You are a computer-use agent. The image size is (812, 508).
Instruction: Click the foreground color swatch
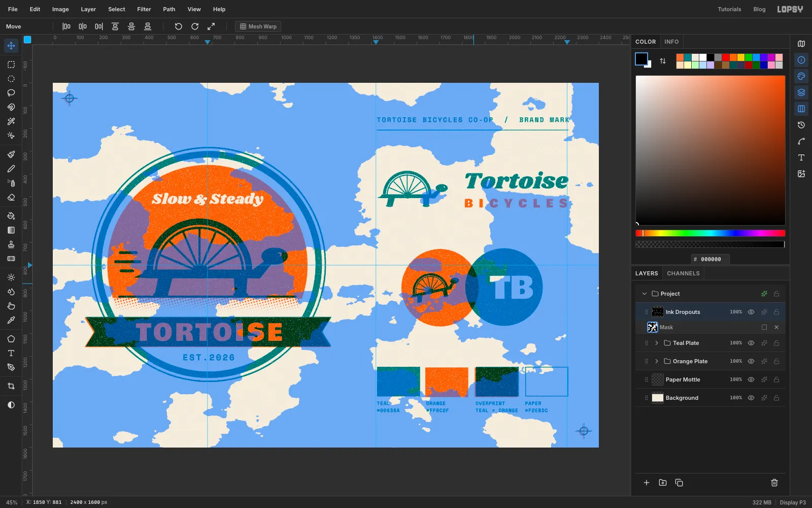pos(641,59)
